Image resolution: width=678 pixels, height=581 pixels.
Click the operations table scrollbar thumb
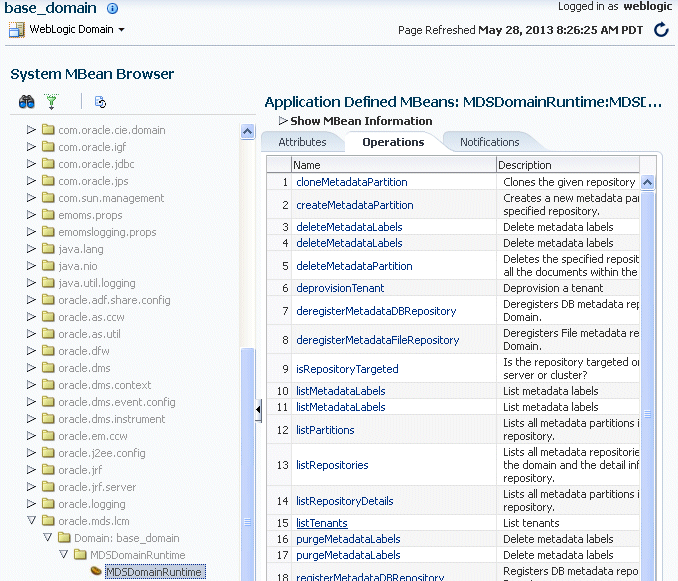[x=647, y=386]
